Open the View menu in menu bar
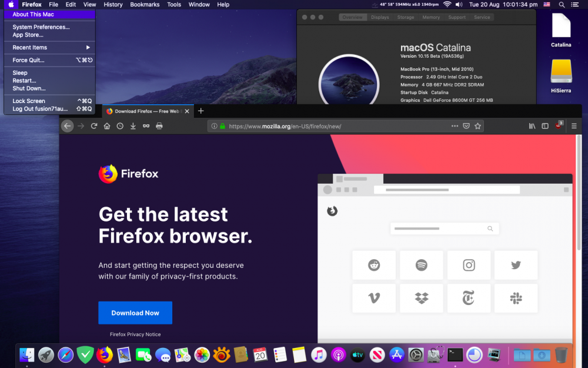 [x=89, y=5]
